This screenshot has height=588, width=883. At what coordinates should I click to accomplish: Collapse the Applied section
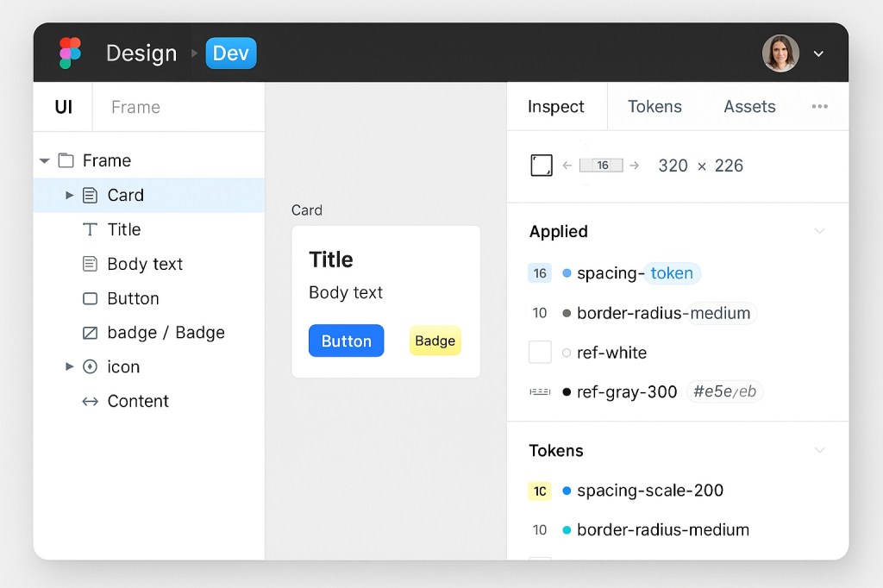818,231
